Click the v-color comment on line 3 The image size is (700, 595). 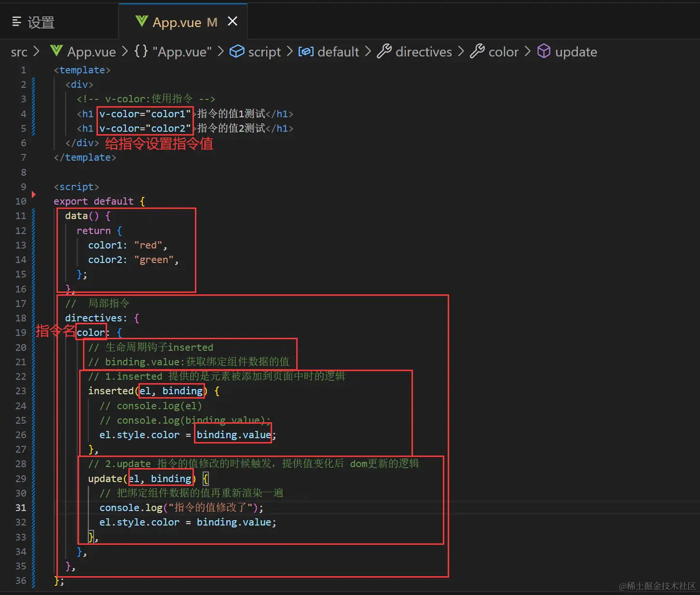(x=146, y=99)
